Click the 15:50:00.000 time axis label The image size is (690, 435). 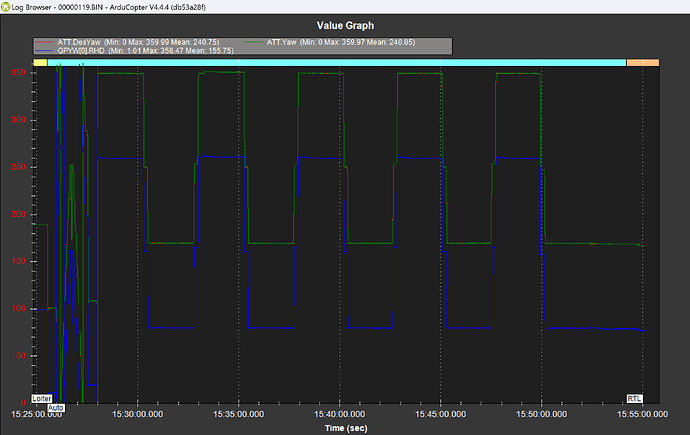pyautogui.click(x=541, y=414)
